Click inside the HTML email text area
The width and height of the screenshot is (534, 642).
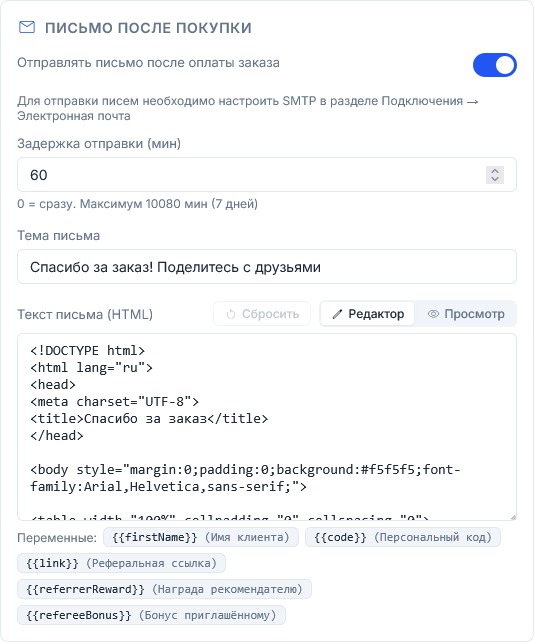(267, 427)
